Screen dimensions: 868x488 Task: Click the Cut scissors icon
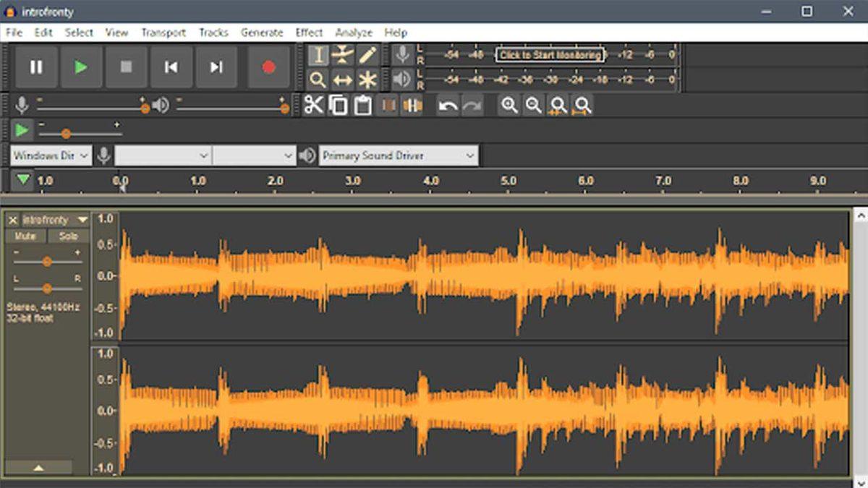coord(313,106)
